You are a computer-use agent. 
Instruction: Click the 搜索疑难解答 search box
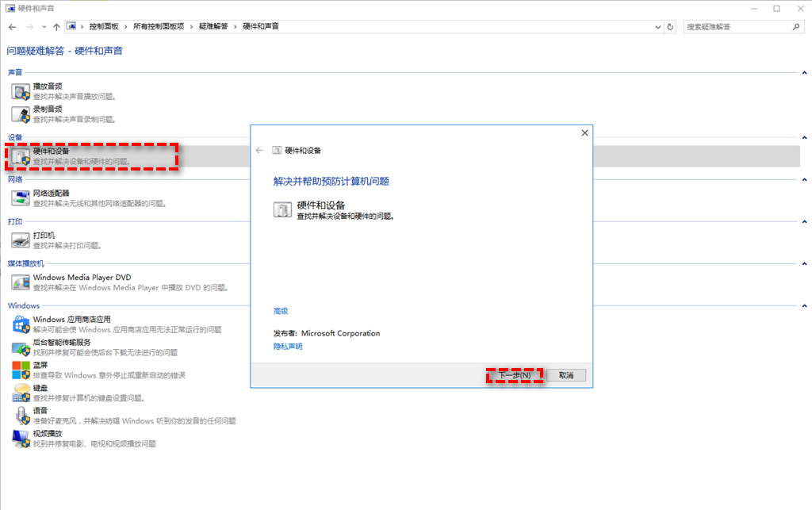tap(737, 26)
